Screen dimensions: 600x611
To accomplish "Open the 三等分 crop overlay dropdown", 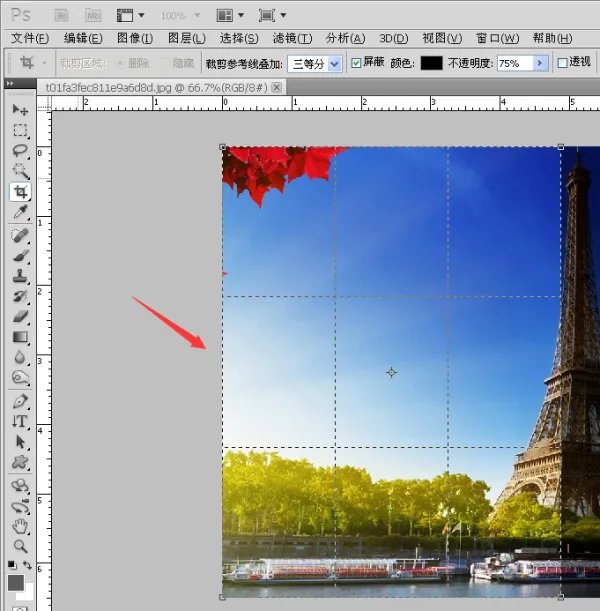I will coord(333,62).
